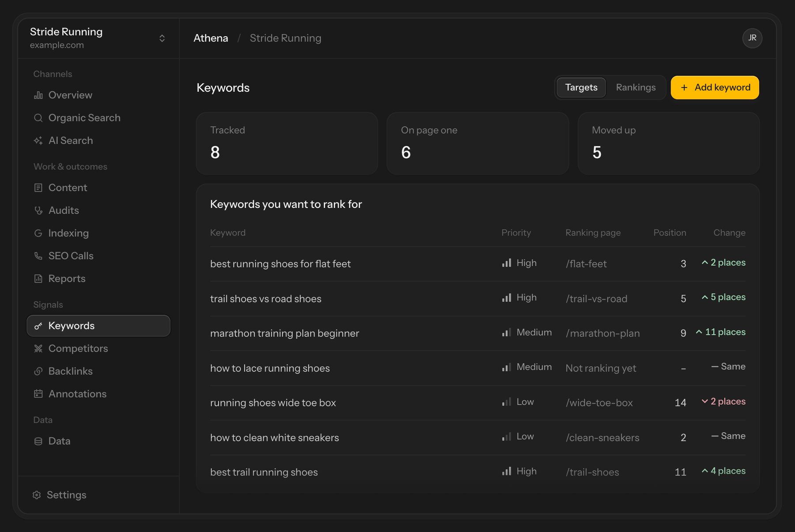This screenshot has width=795, height=532.
Task: Click the Annotations calendar icon
Action: coord(38,394)
